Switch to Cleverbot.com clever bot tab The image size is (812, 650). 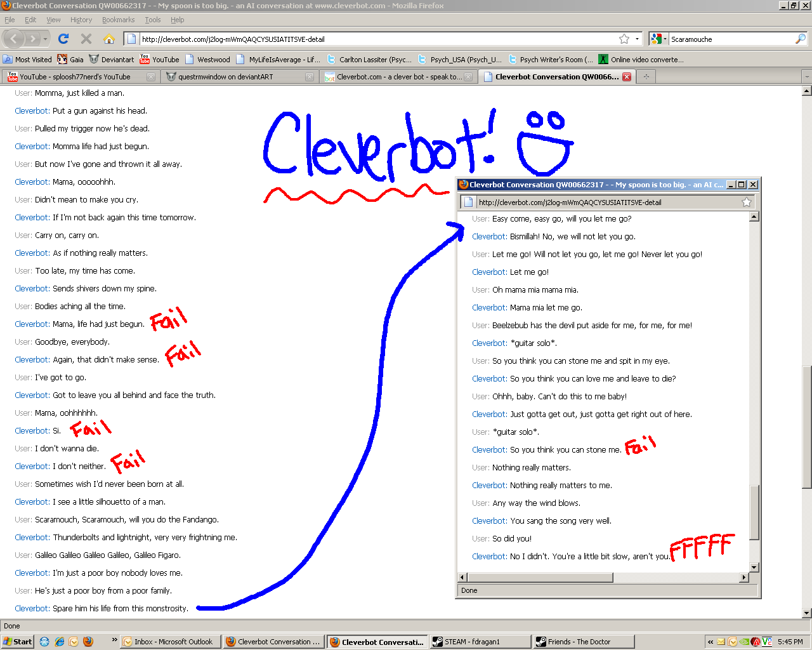click(x=398, y=77)
